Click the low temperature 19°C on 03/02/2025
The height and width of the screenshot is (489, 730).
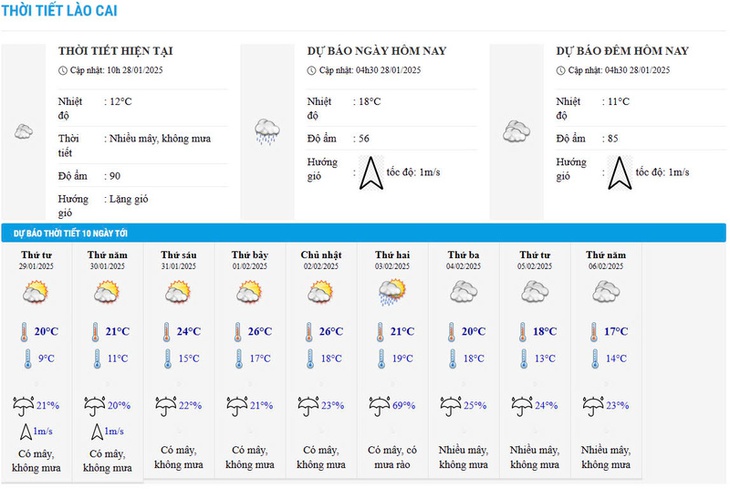pos(403,359)
